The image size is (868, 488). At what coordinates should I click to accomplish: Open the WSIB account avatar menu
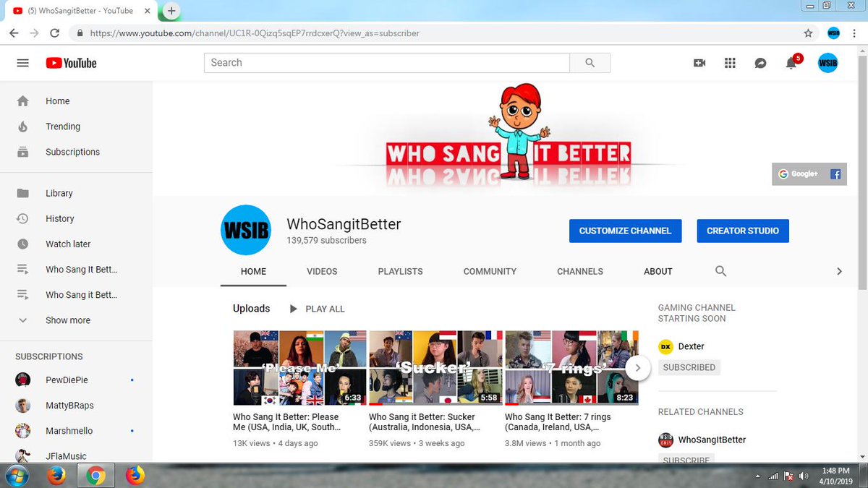[828, 63]
